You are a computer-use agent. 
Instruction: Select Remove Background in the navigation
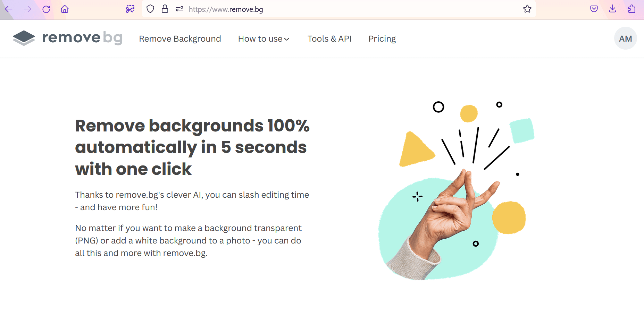click(x=180, y=39)
